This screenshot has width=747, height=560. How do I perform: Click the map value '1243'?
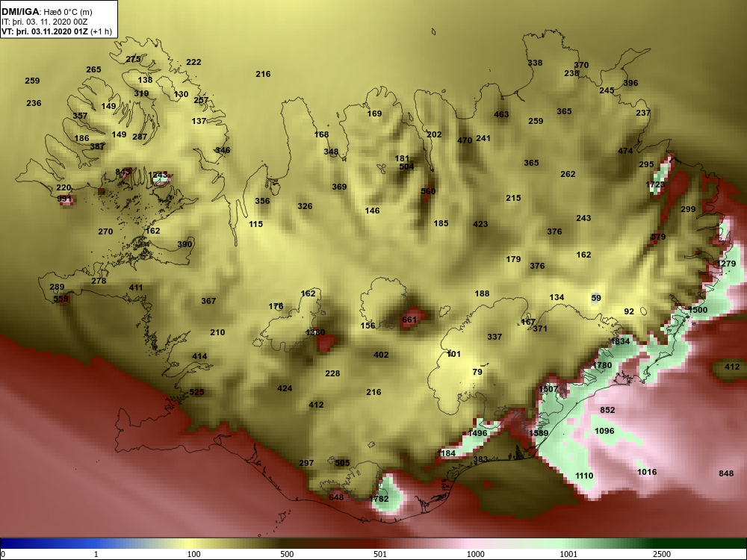[158, 175]
